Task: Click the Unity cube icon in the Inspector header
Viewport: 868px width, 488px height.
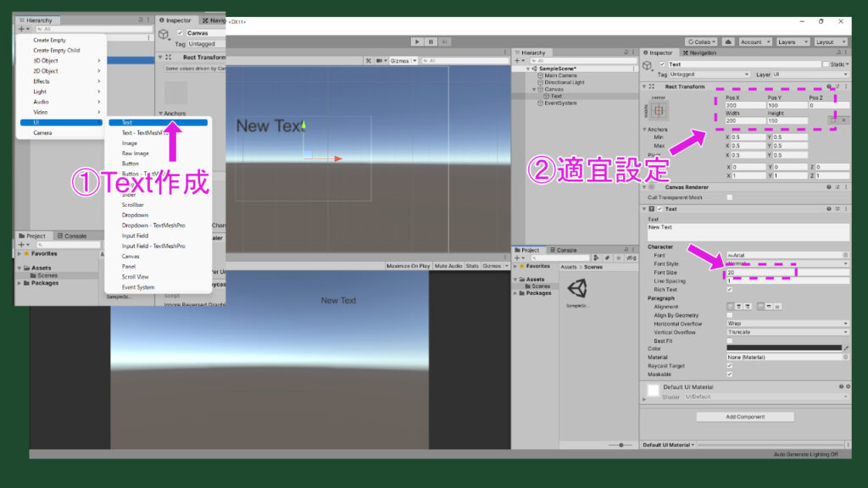Action: [x=647, y=64]
